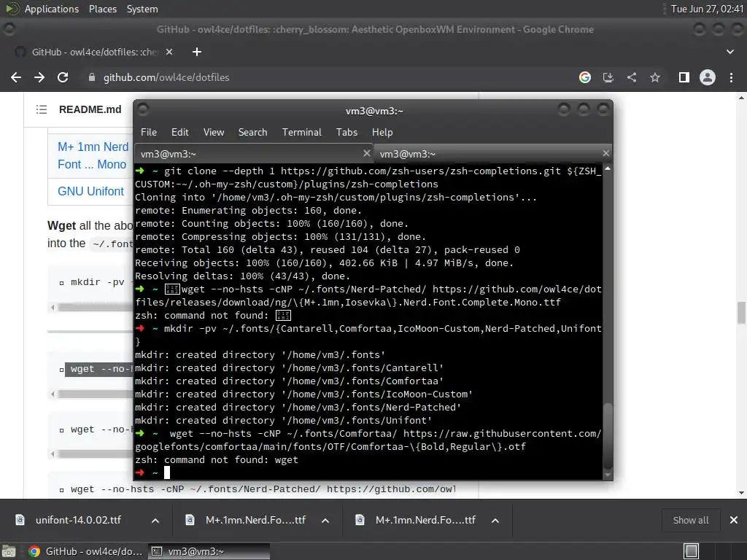747x560 pixels.
Task: Click the terminal scrollbar up arrow
Action: pyautogui.click(x=608, y=169)
